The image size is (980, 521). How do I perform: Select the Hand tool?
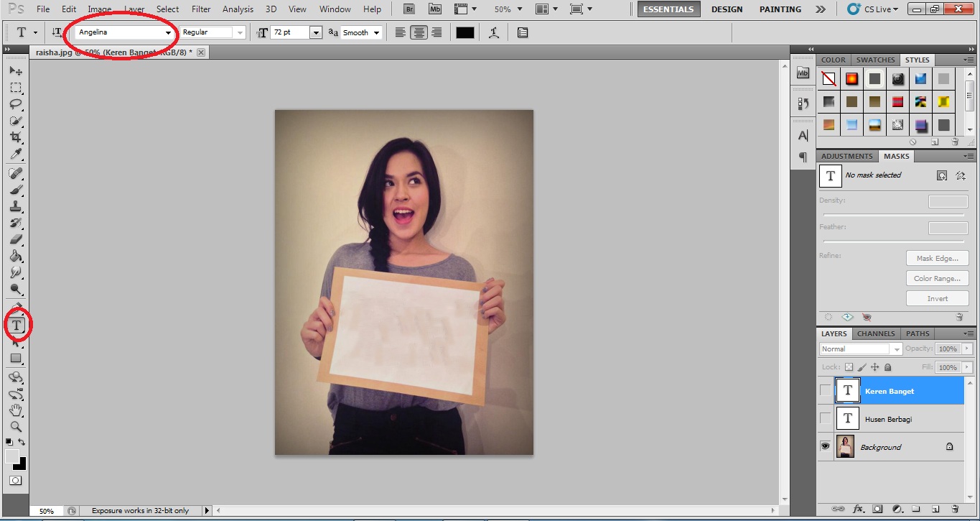tap(16, 410)
